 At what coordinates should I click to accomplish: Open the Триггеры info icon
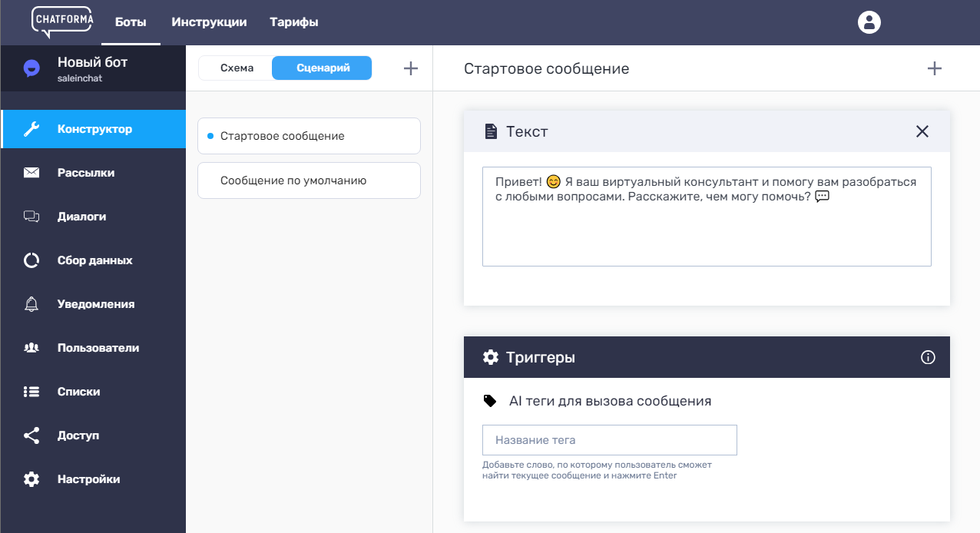coord(928,357)
